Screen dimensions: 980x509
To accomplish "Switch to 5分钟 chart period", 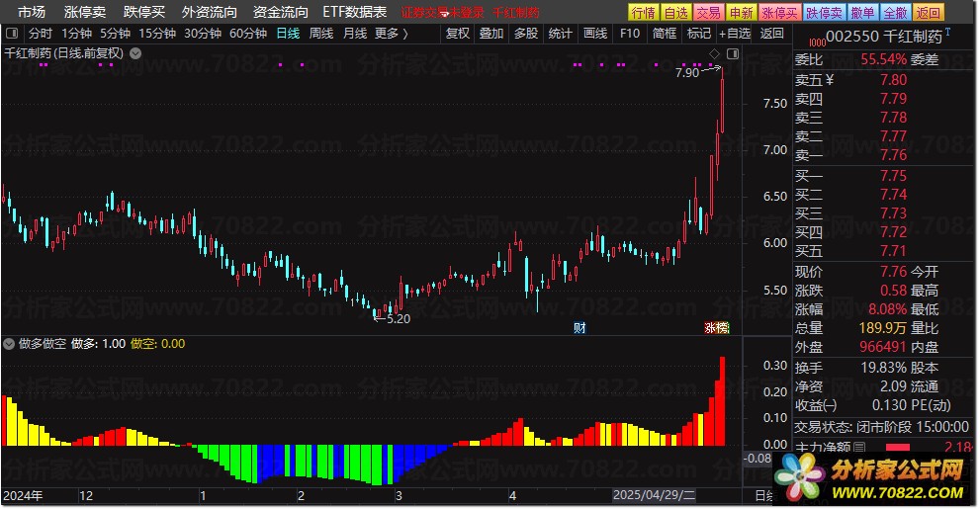I will (115, 33).
